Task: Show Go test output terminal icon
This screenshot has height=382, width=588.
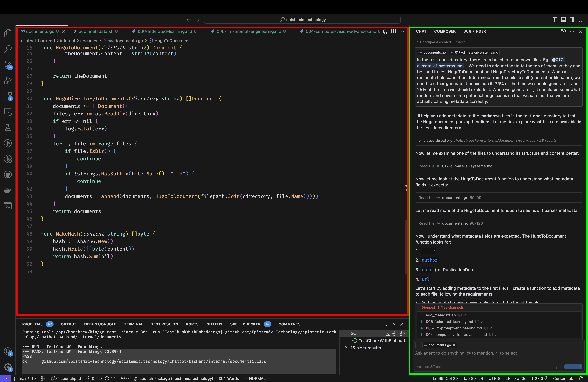Action: coord(388,334)
